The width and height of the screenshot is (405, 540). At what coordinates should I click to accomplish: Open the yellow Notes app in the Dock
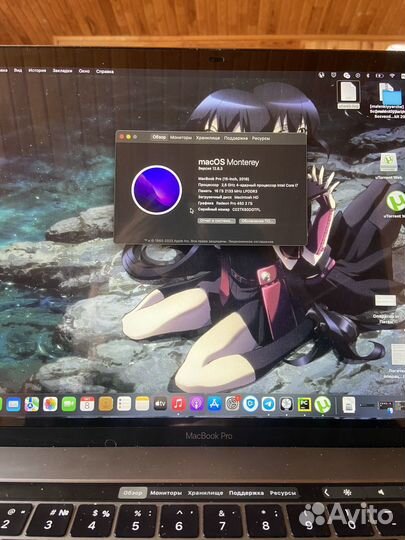(142, 404)
